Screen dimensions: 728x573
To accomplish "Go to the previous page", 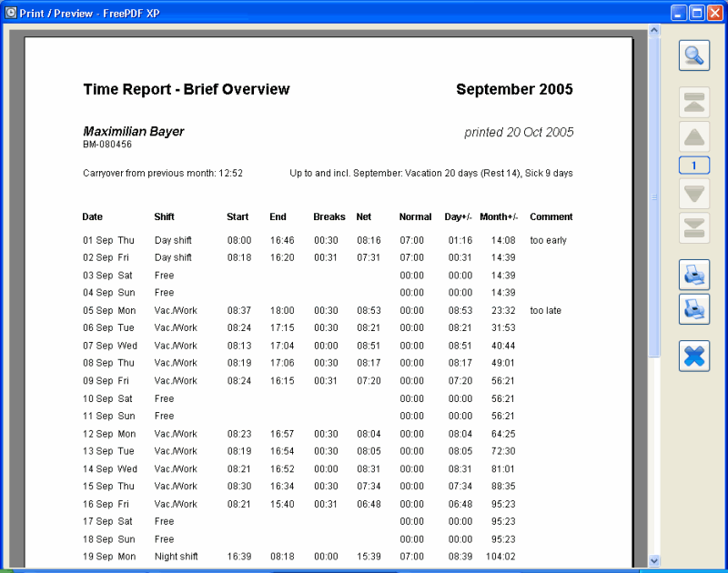I will pos(694,137).
